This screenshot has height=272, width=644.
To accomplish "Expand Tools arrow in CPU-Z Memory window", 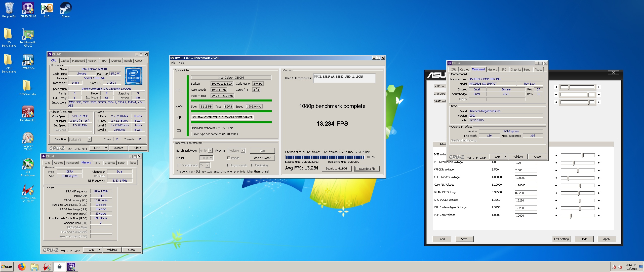I will (x=100, y=250).
